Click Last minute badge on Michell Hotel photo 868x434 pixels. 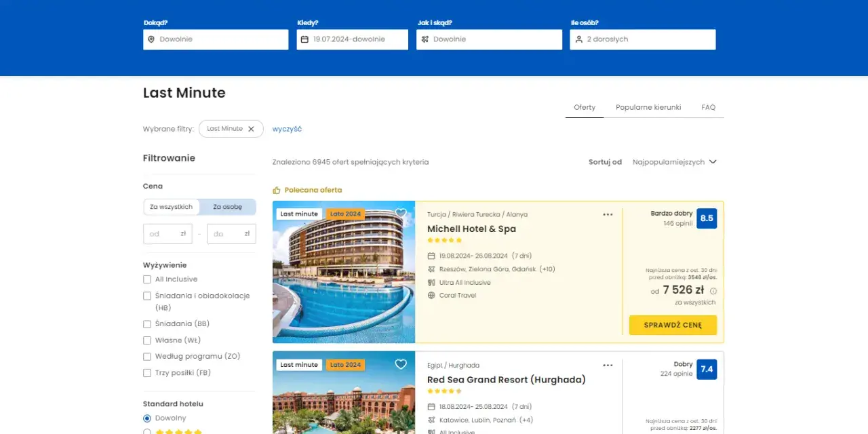point(299,214)
